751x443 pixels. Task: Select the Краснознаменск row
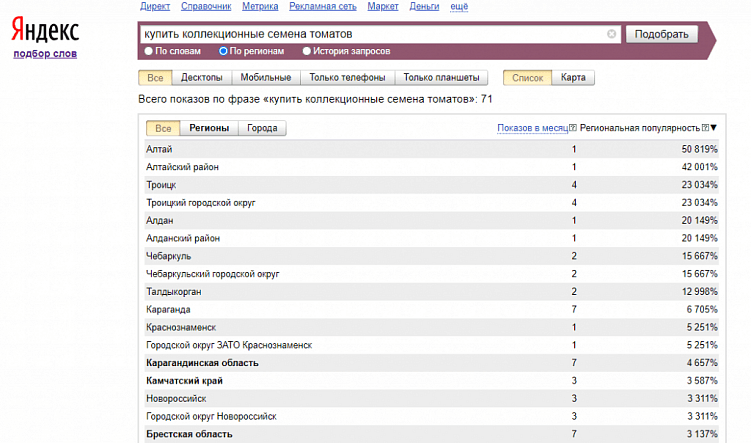coord(432,327)
